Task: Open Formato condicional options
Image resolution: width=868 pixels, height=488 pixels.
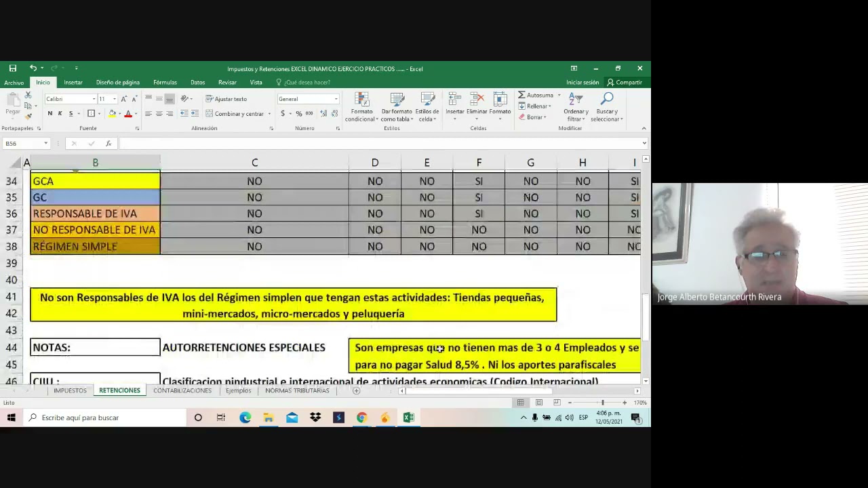Action: (361, 108)
